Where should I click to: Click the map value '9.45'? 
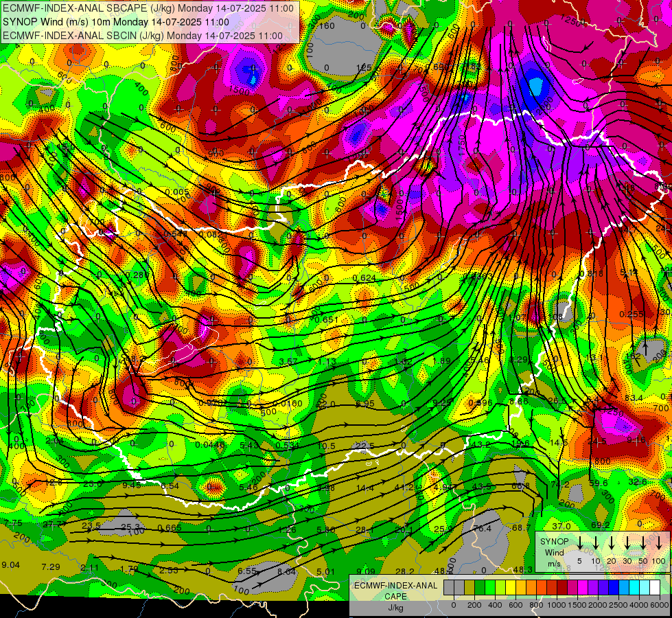(x=132, y=485)
